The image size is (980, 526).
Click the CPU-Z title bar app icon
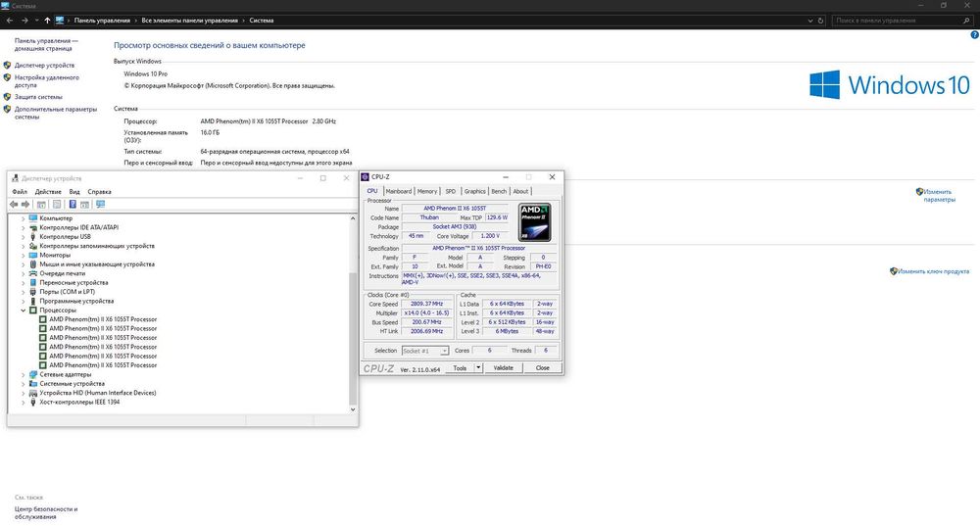tap(365, 176)
